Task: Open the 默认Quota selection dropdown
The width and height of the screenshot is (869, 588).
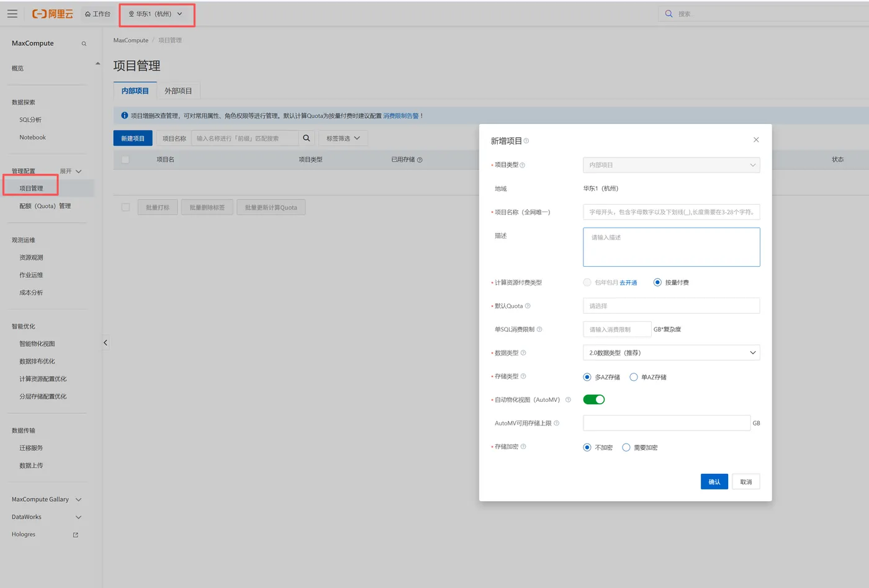Action: click(x=672, y=306)
